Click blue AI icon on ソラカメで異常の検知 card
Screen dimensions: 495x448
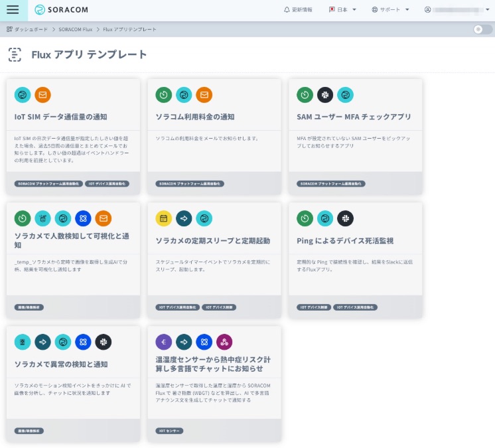pyautogui.click(x=83, y=342)
